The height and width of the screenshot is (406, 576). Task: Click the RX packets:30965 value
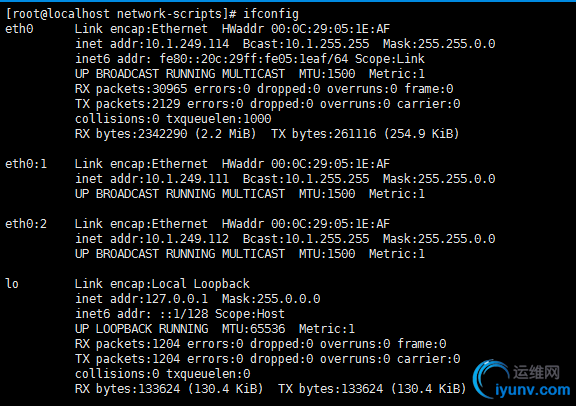pyautogui.click(x=131, y=89)
